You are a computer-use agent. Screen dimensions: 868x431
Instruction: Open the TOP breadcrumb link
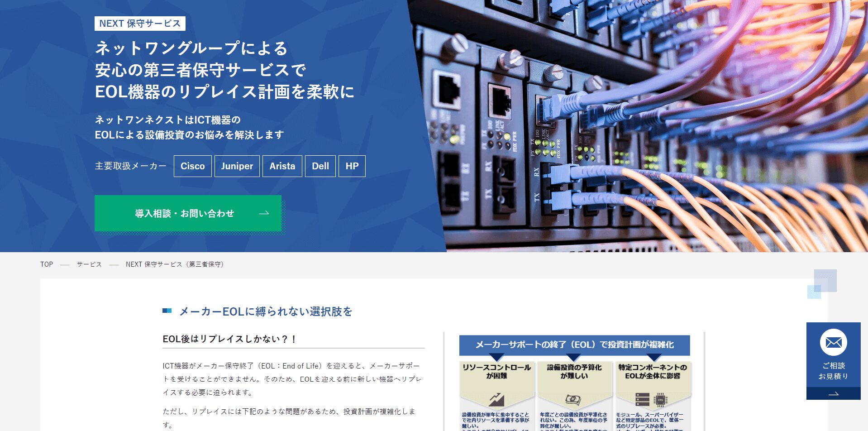[x=47, y=264]
